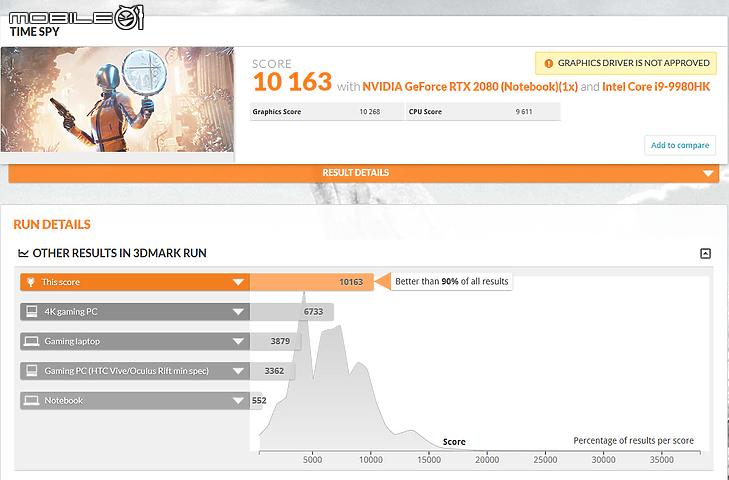Click the desktop icon beside Gaming PC (HTC Vive)

coord(32,371)
